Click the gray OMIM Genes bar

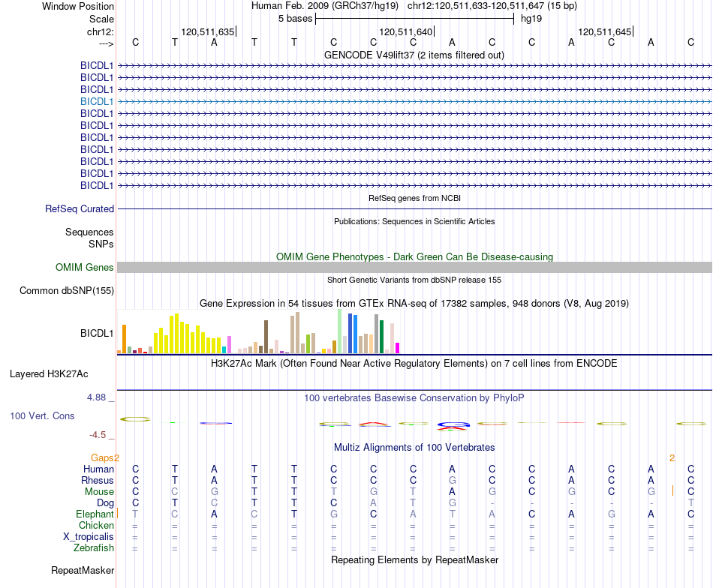coord(414,267)
